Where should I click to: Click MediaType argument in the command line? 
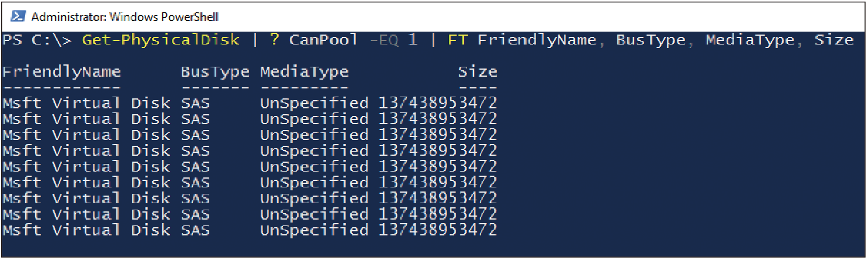point(750,40)
